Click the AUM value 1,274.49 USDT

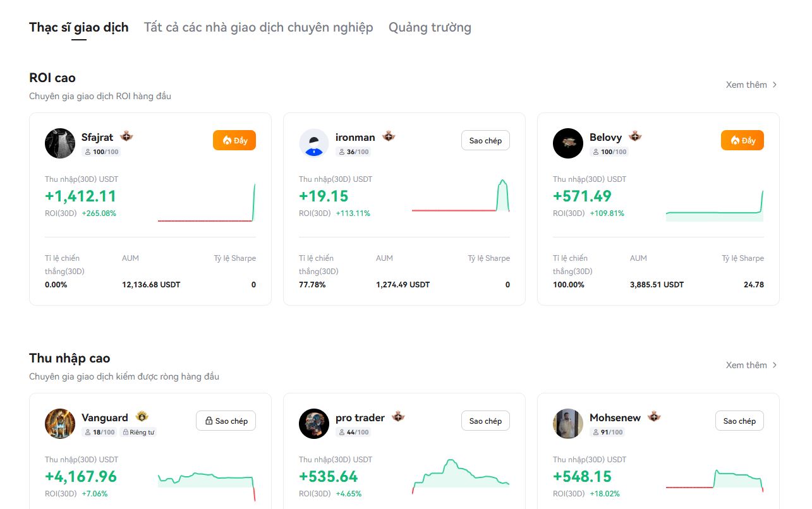point(403,285)
